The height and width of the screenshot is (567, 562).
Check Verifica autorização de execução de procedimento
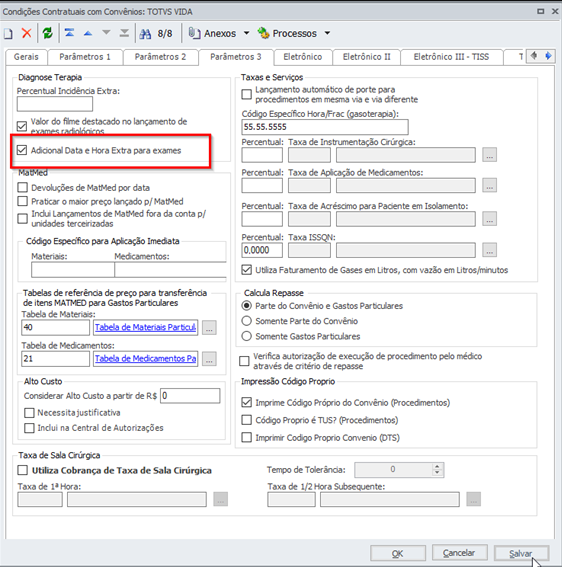coord(244,361)
